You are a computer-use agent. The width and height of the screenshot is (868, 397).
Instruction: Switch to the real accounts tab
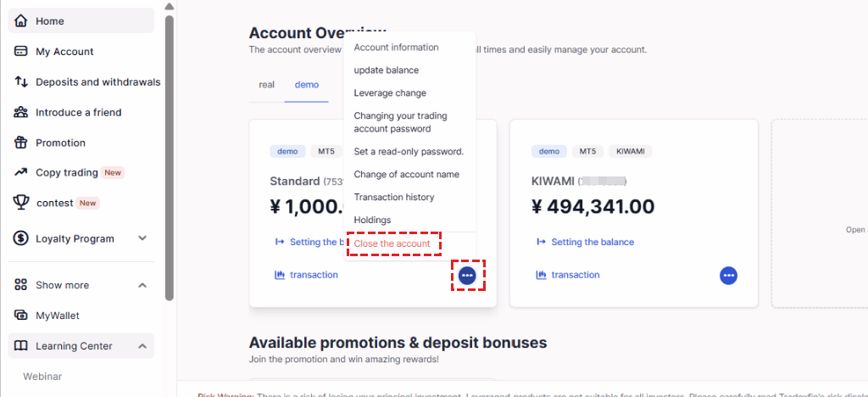[266, 85]
